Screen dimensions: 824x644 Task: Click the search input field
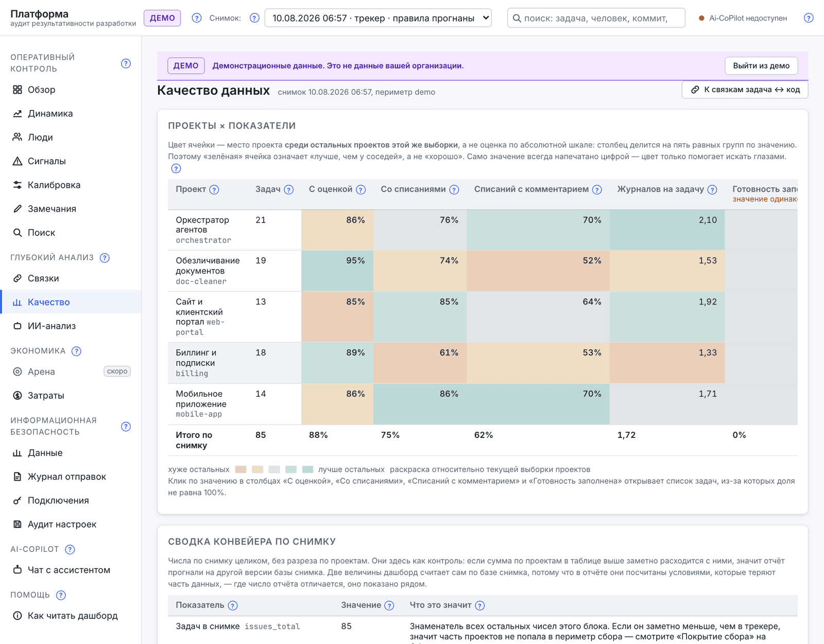point(596,18)
